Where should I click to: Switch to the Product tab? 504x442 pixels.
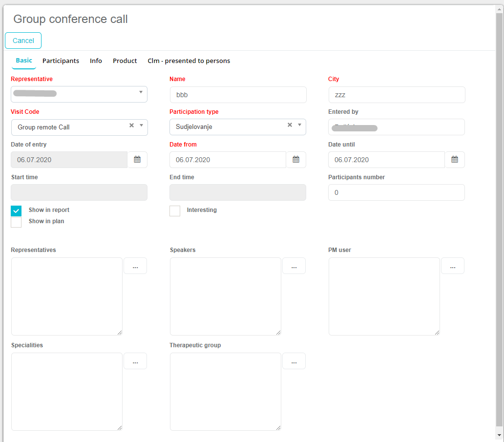click(x=125, y=61)
